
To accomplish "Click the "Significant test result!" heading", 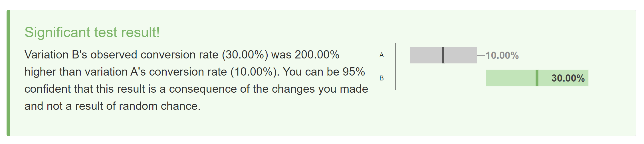I will tap(92, 32).
